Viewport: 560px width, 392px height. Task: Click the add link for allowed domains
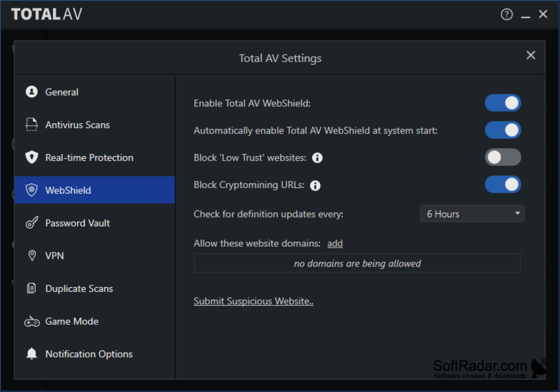coord(335,243)
